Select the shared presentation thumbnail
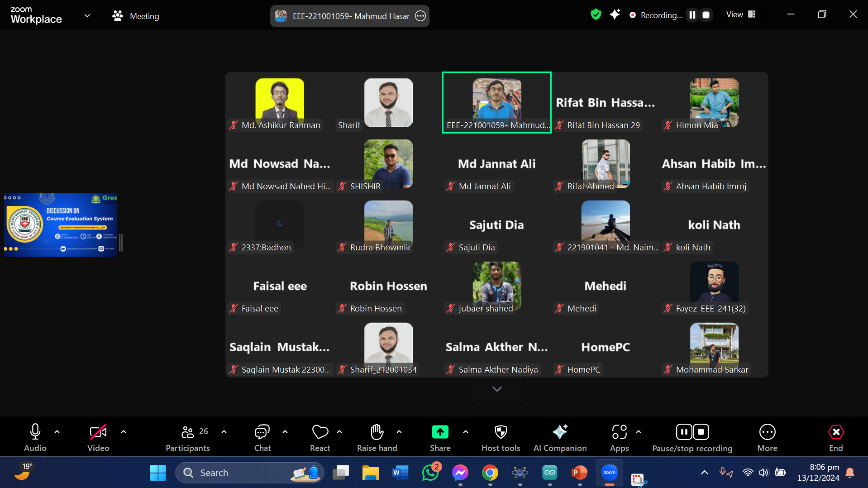The image size is (868, 488). (61, 225)
